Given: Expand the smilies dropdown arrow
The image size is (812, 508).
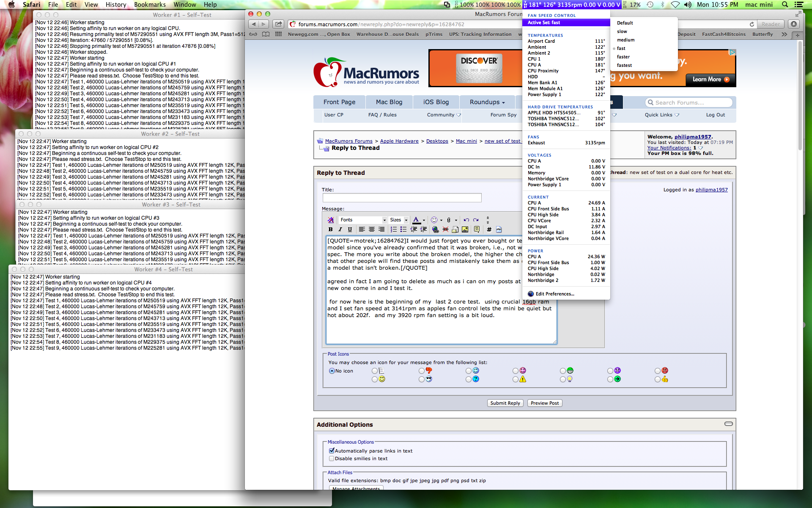Looking at the screenshot, I should pos(441,220).
